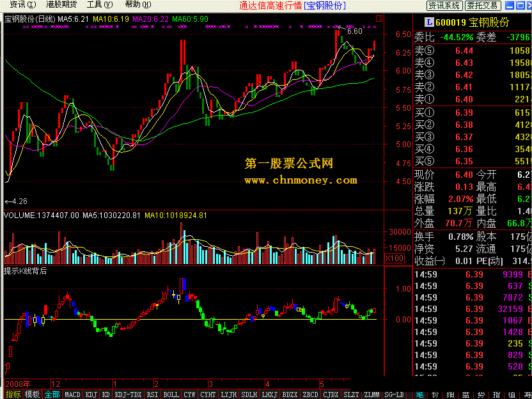Screen dimensions: 532x399
Task: Select the SDLH indicator tab
Action: (x=249, y=395)
